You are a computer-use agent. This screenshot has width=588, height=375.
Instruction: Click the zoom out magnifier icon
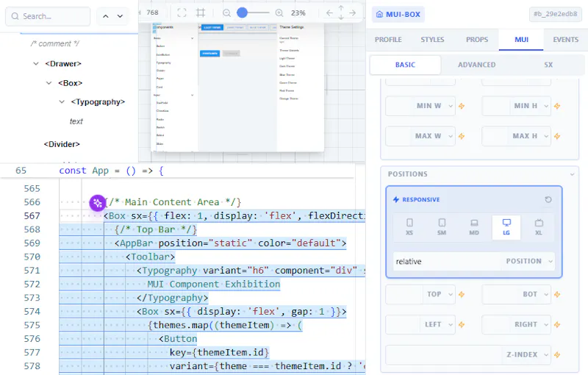click(226, 12)
